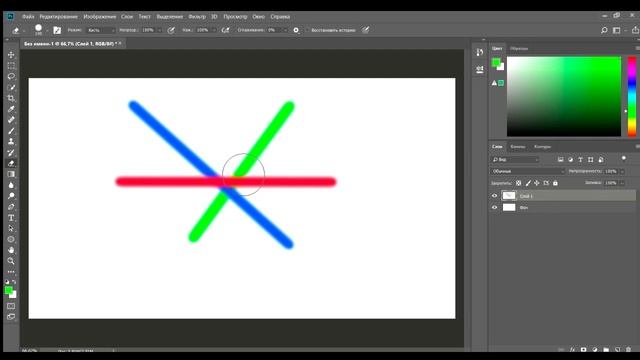Select the Gradient tool
The image size is (640, 360).
pyautogui.click(x=11, y=174)
